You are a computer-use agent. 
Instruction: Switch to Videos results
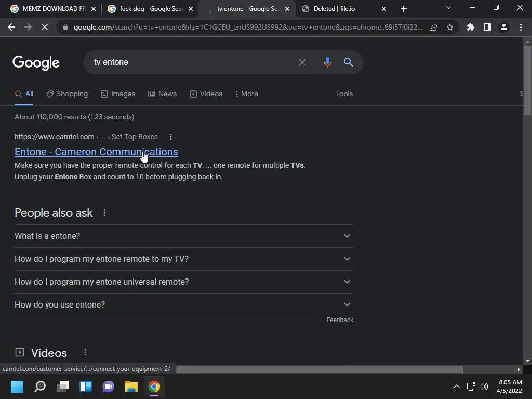[x=206, y=94]
